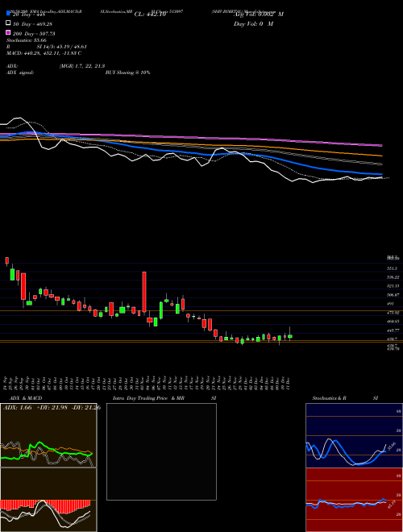Click the blue Stochastics oscillator panel

click(x=354, y=435)
